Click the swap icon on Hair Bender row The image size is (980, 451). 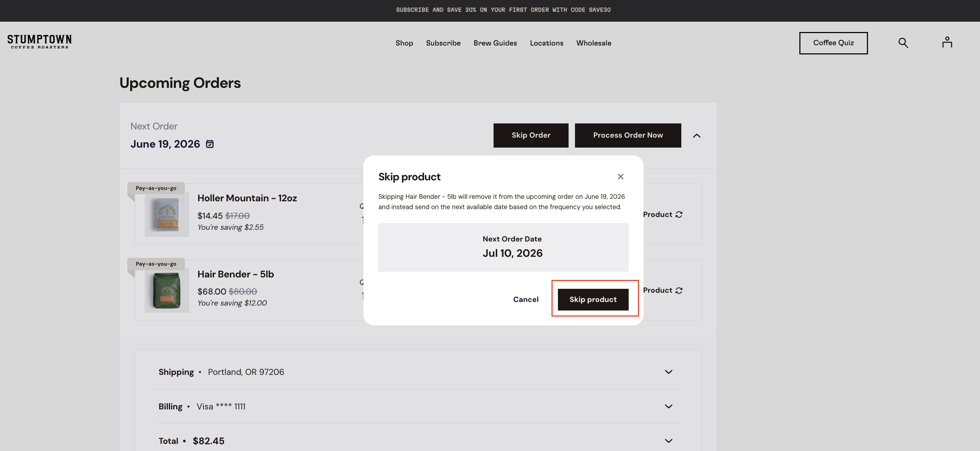(679, 290)
